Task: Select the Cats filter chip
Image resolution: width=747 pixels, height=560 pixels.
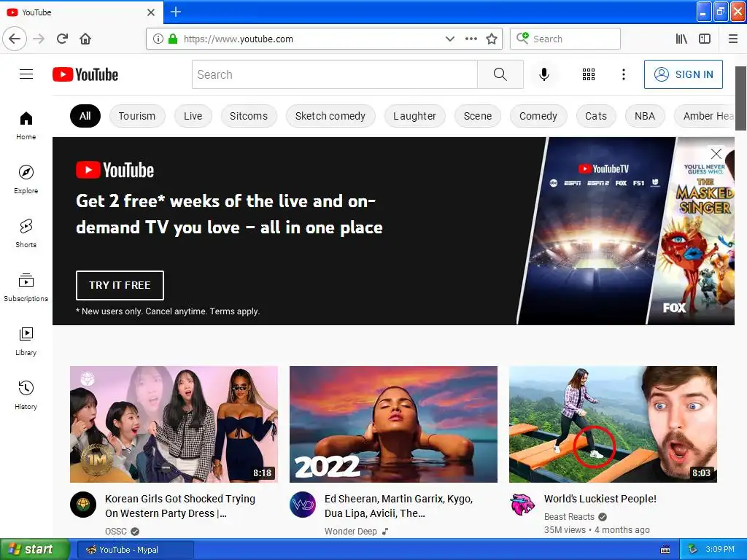Action: point(596,116)
